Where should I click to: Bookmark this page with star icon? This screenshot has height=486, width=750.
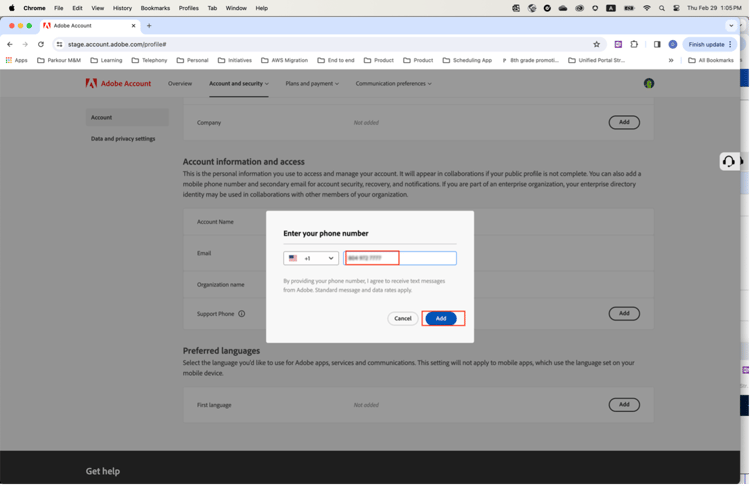(596, 44)
